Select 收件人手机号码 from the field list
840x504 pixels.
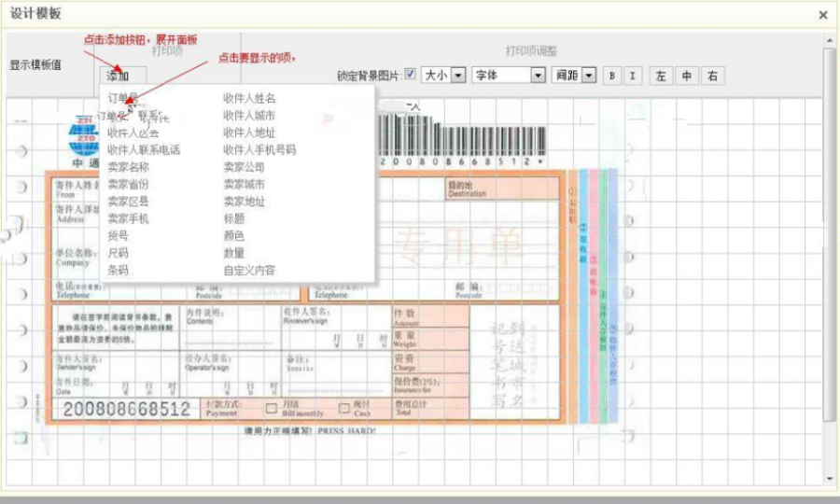point(259,149)
